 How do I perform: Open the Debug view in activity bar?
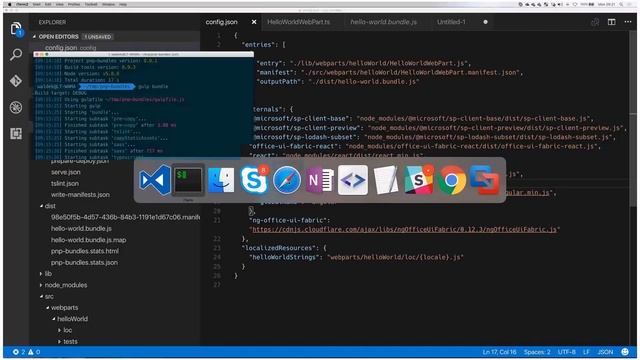coord(16,107)
